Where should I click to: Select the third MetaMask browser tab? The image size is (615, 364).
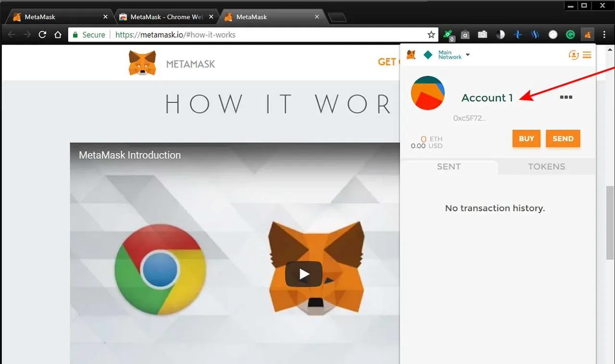[273, 17]
